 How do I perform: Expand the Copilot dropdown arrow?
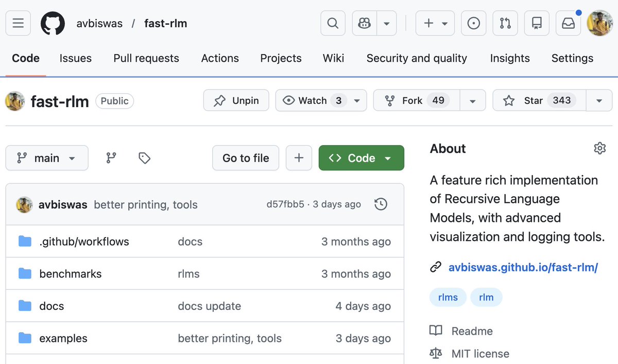tap(387, 23)
